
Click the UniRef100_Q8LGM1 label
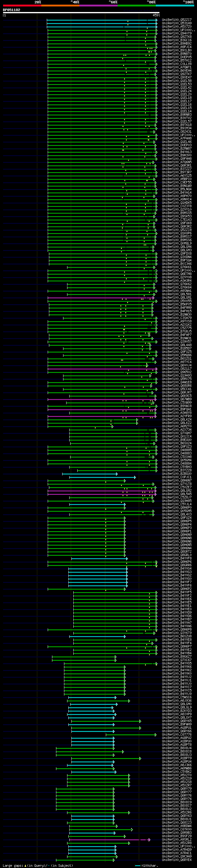pyautogui.click(x=177, y=297)
